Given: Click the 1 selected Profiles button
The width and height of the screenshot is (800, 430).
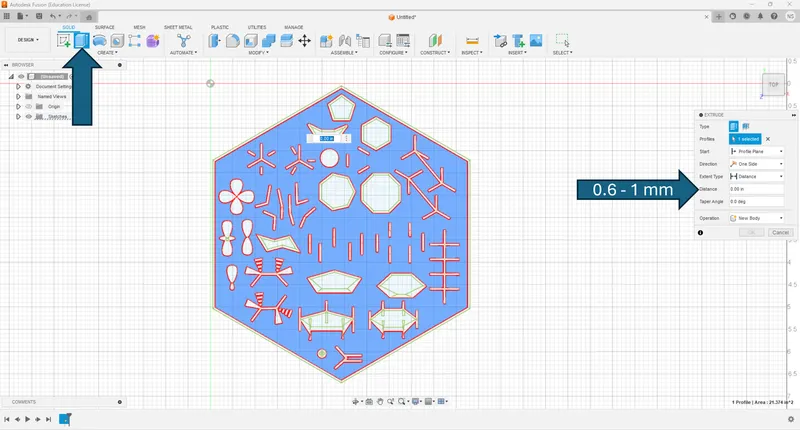Looking at the screenshot, I should [745, 139].
